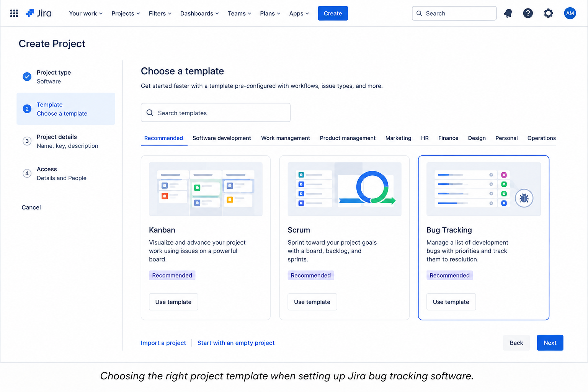Click the Back button
The width and height of the screenshot is (588, 392).
(516, 343)
